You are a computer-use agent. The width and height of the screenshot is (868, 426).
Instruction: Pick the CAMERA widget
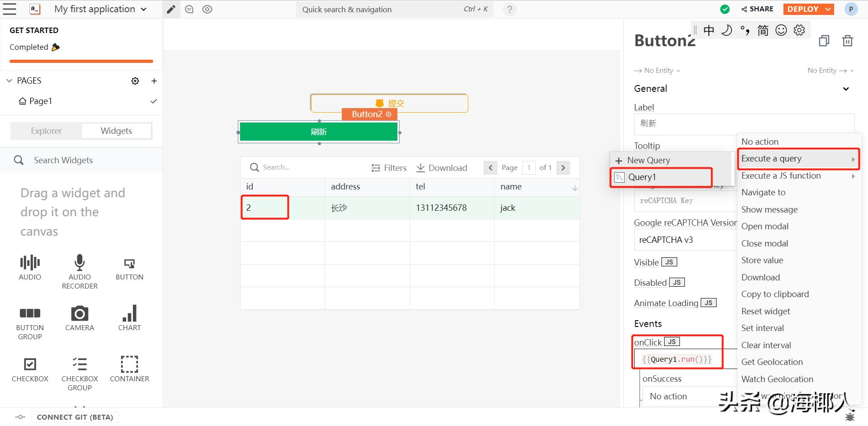pyautogui.click(x=80, y=318)
